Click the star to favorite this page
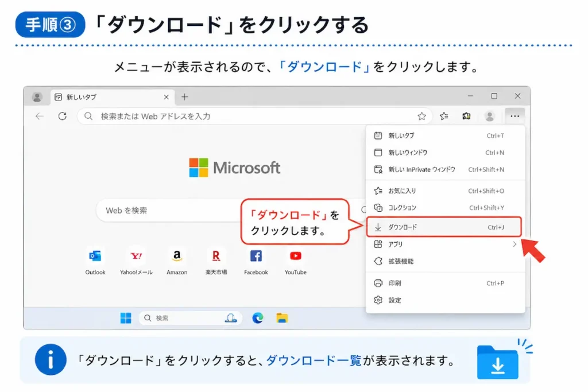The height and width of the screenshot is (392, 588). click(x=421, y=116)
